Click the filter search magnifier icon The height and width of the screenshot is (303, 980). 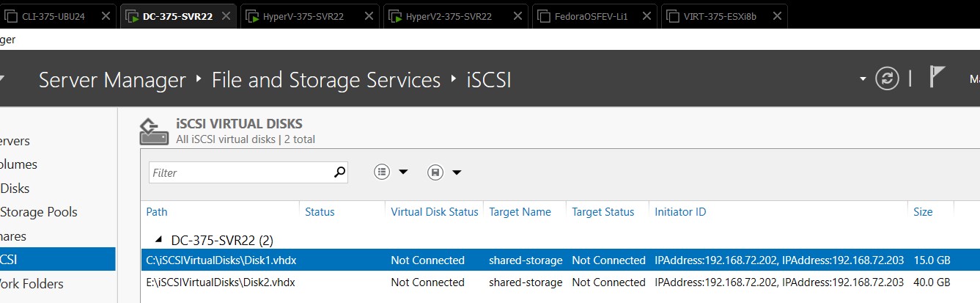coord(339,172)
